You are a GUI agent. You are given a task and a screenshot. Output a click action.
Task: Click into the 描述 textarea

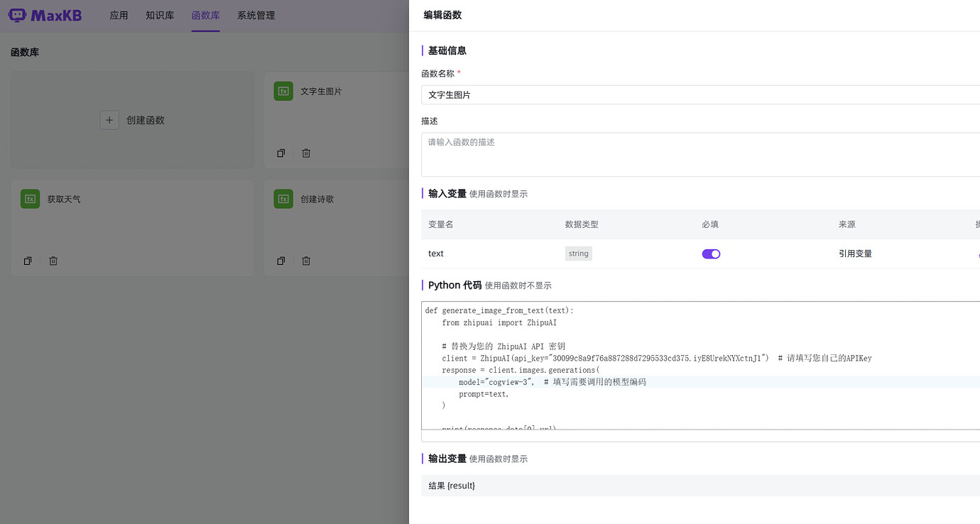(x=700, y=154)
